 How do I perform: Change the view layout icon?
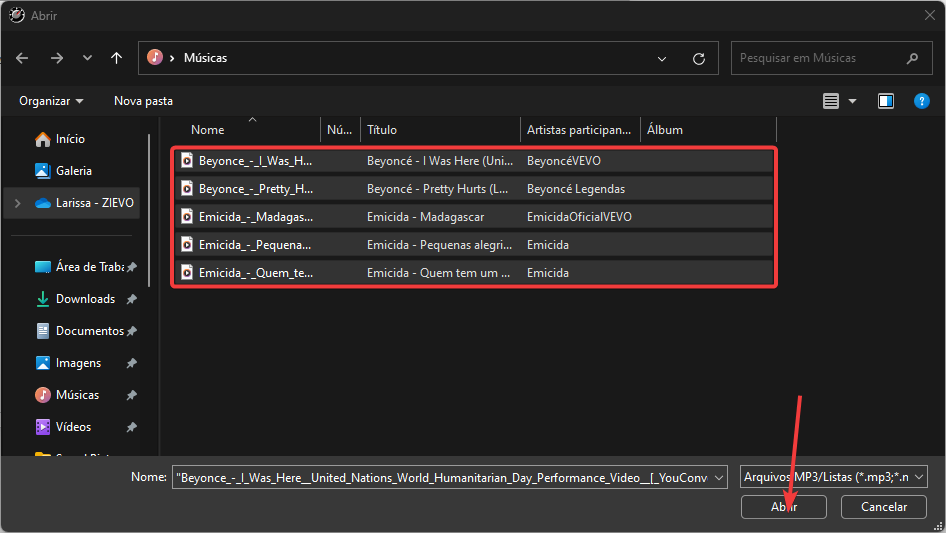[831, 101]
